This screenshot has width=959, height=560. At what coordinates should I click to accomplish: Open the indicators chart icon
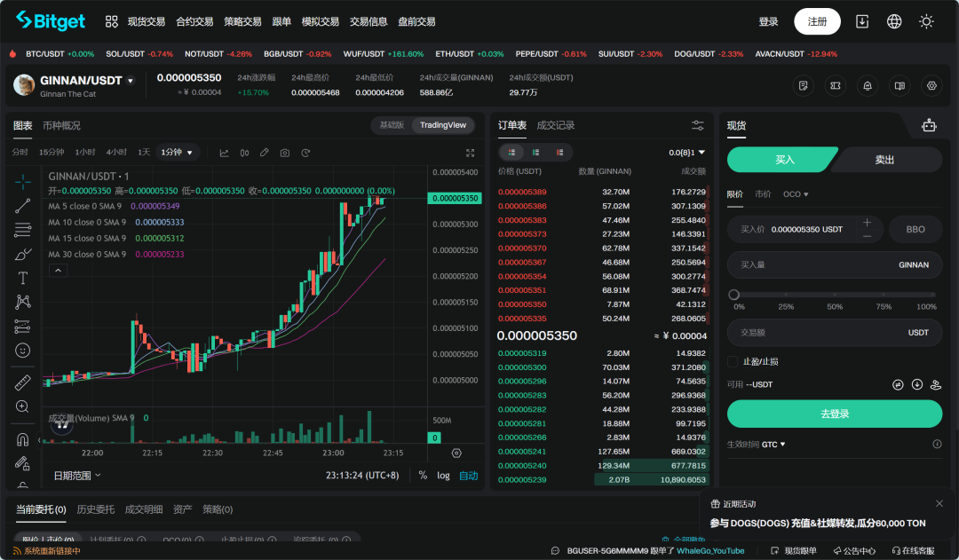coord(225,153)
